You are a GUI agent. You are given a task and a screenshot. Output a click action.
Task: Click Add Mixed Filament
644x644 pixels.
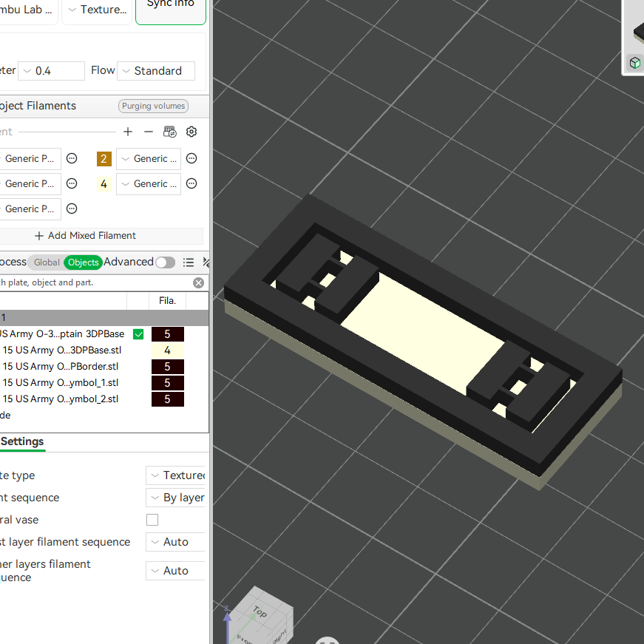(86, 236)
